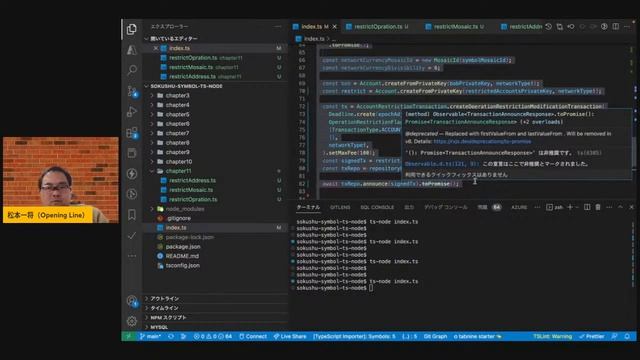Close the index.ts editor tab

[335, 27]
